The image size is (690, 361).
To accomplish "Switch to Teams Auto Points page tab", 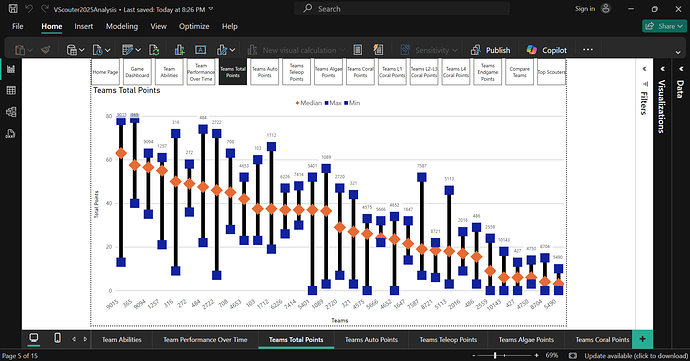I will pos(371,339).
